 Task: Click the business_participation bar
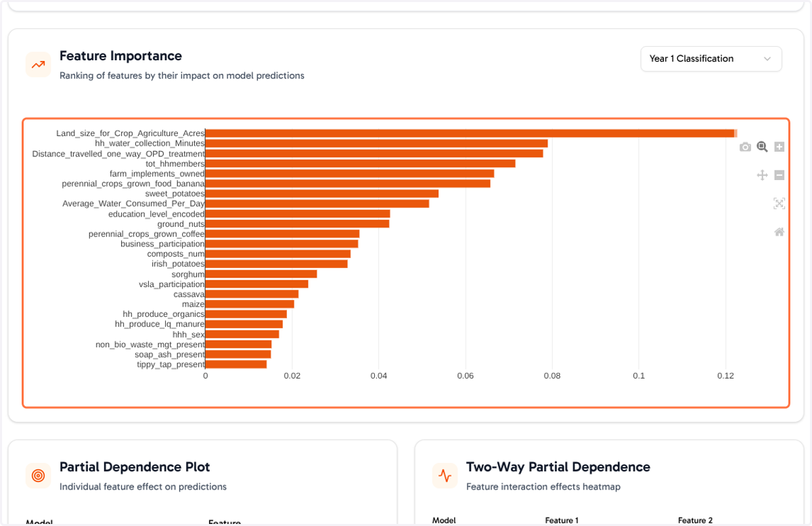coord(281,244)
